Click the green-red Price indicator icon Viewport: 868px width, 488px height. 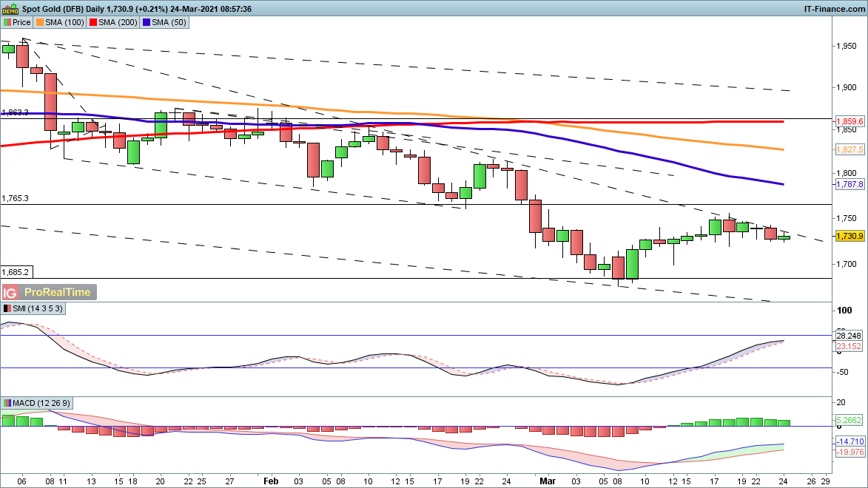[7, 23]
